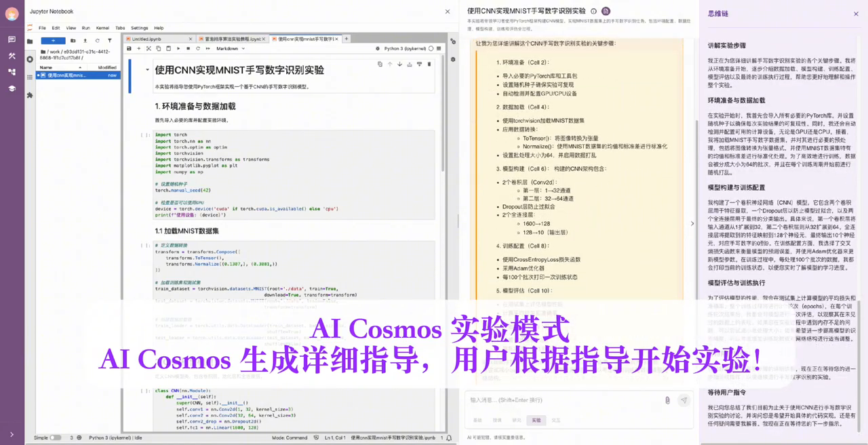Type in the chat message input field
This screenshot has width=868, height=445.
(x=563, y=400)
